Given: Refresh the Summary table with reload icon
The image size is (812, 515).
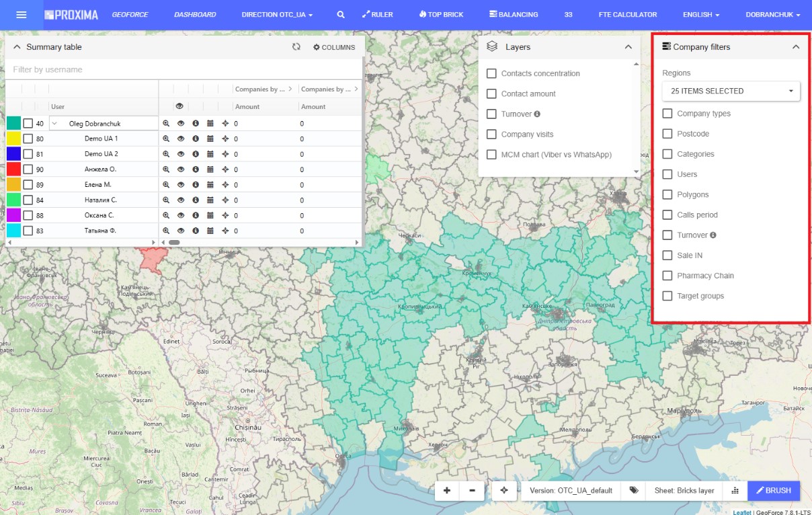Looking at the screenshot, I should tap(296, 47).
